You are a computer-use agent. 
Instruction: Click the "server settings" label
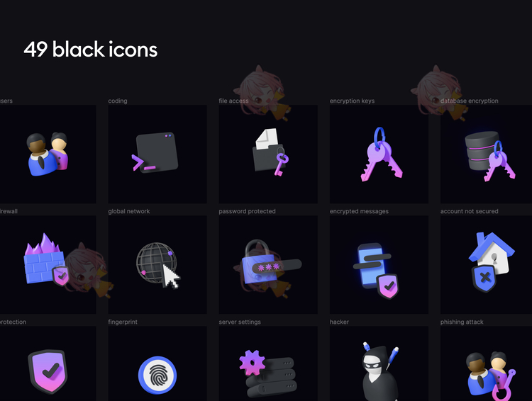pyautogui.click(x=240, y=322)
